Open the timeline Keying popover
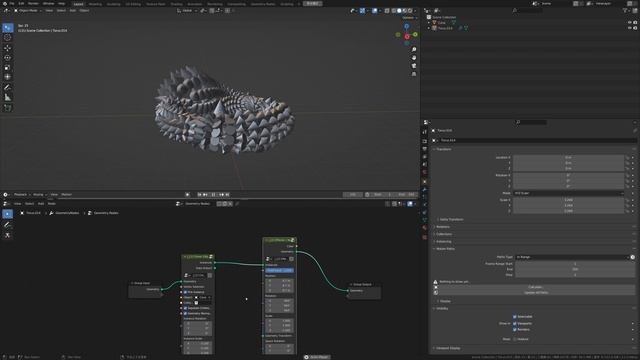Screen dimensions: 640x360 tap(39, 195)
